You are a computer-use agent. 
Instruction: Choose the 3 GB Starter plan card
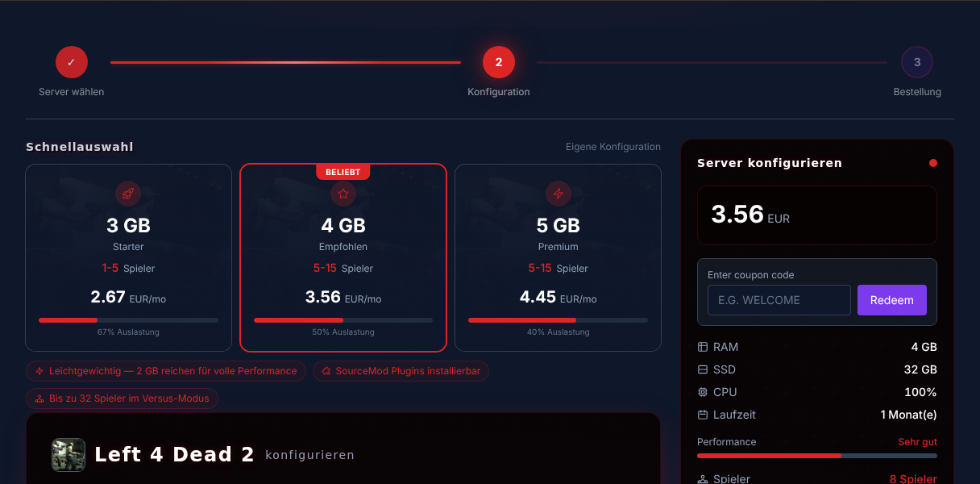[128, 258]
